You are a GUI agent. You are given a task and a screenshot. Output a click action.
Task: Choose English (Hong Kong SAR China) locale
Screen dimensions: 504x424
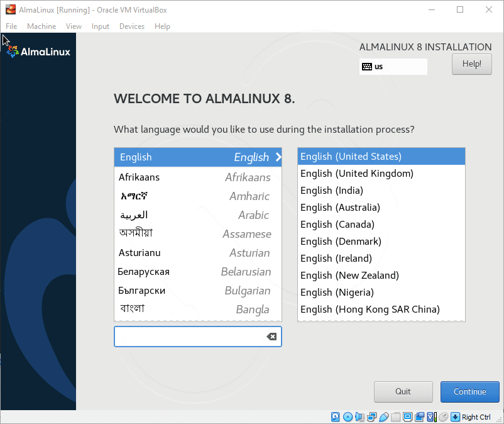click(381, 310)
